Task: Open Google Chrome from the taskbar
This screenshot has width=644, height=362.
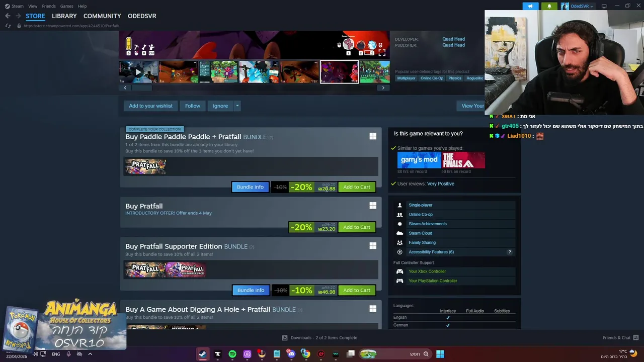Action: (x=306, y=354)
